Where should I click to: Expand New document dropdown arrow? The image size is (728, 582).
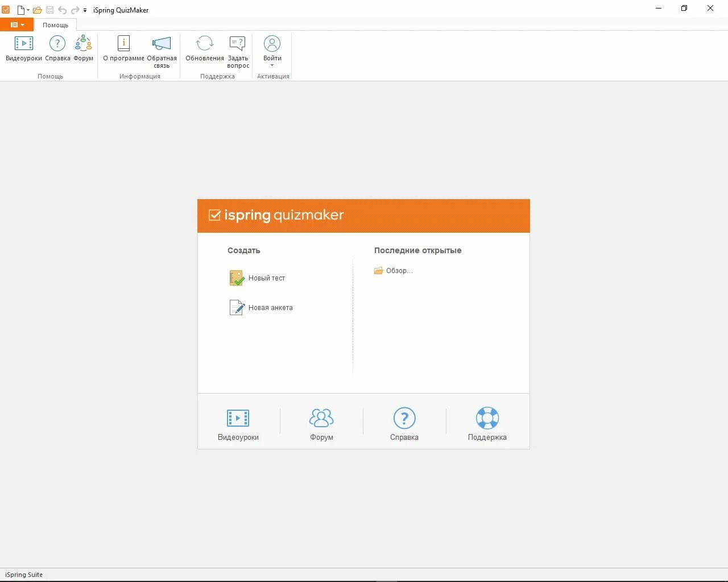pyautogui.click(x=28, y=10)
